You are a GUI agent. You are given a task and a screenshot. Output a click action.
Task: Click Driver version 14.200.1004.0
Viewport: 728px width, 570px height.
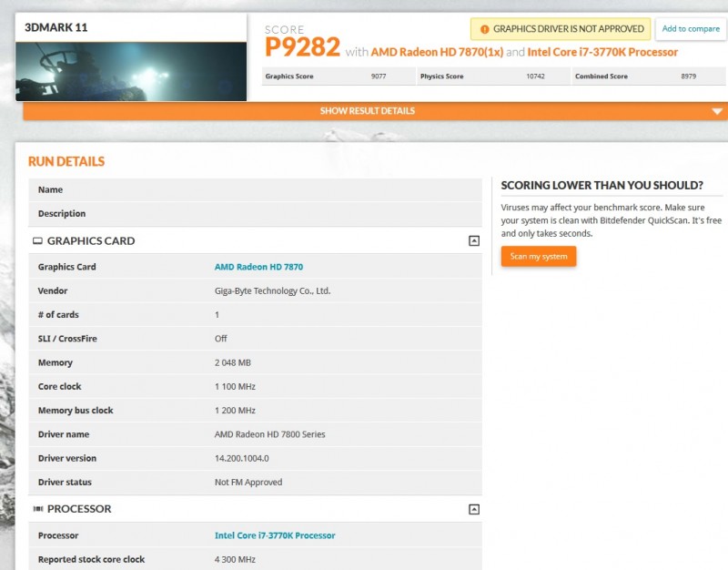pos(241,458)
